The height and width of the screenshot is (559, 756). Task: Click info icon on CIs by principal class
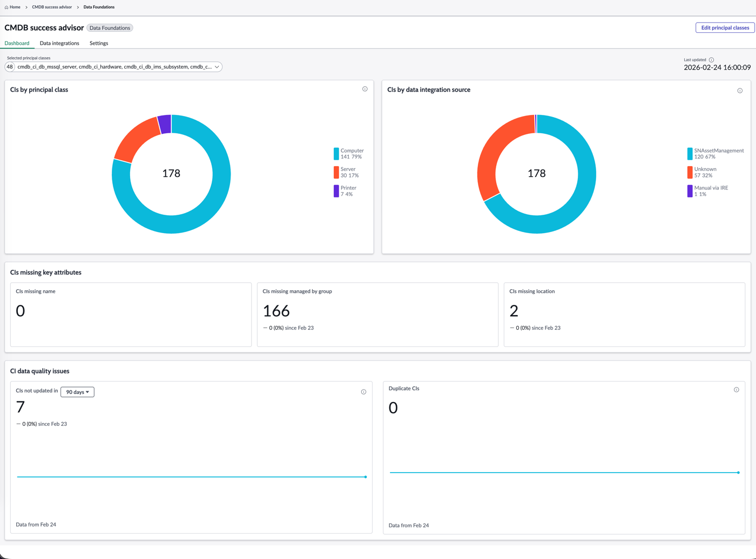(x=365, y=89)
